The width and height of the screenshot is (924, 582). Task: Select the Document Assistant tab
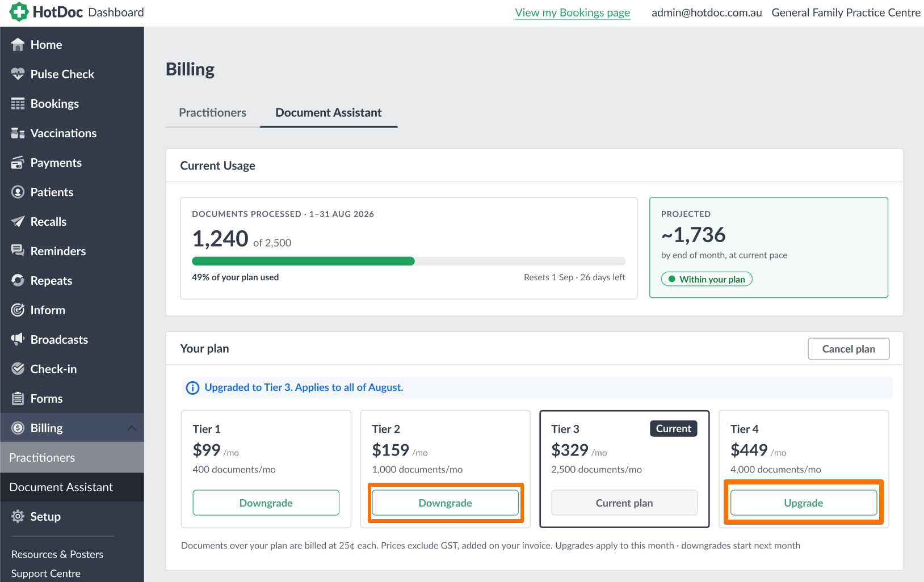(x=329, y=112)
